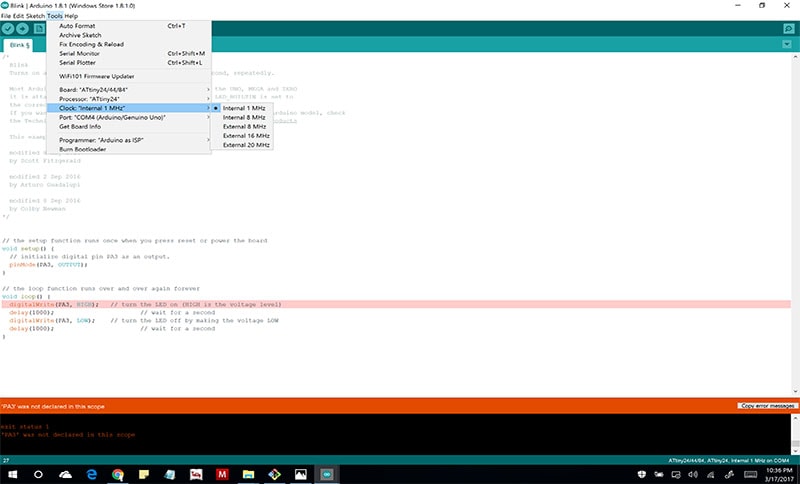Open the battery status tray icon
Screen dimensions: 800x484
[x=659, y=474]
